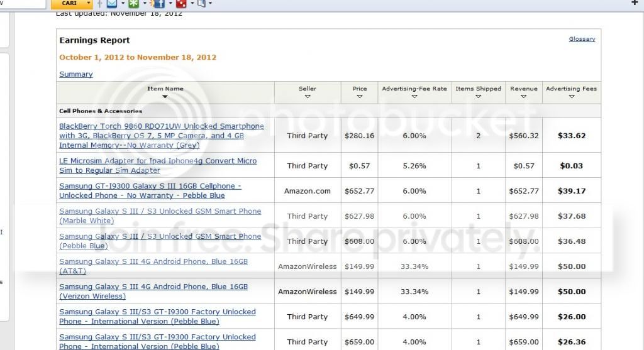This screenshot has height=350, width=644.
Task: Click the red dice toolbar icon
Action: (181, 4)
